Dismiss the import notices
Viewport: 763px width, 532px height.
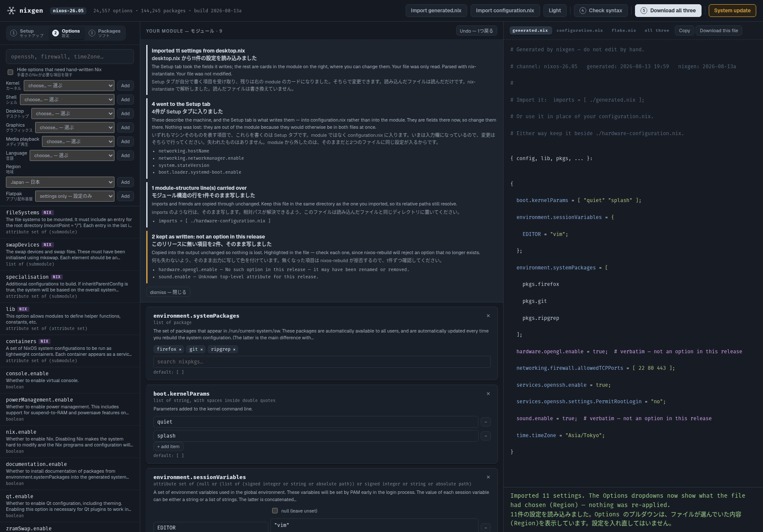coord(168,292)
